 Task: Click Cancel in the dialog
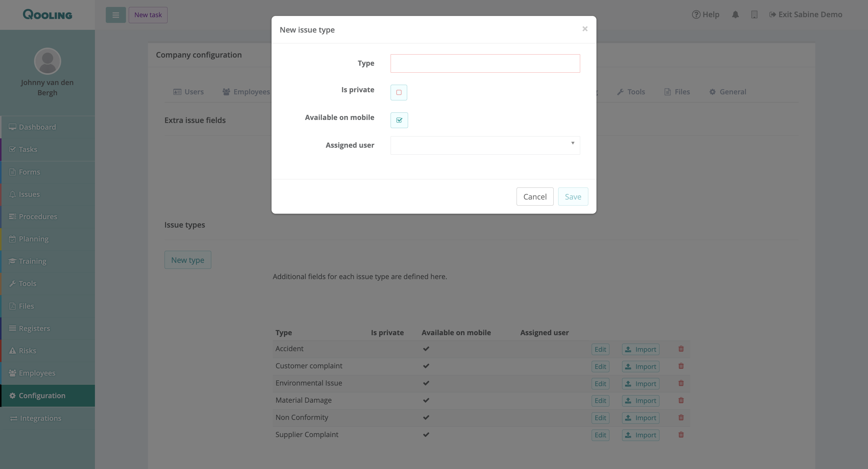point(535,197)
